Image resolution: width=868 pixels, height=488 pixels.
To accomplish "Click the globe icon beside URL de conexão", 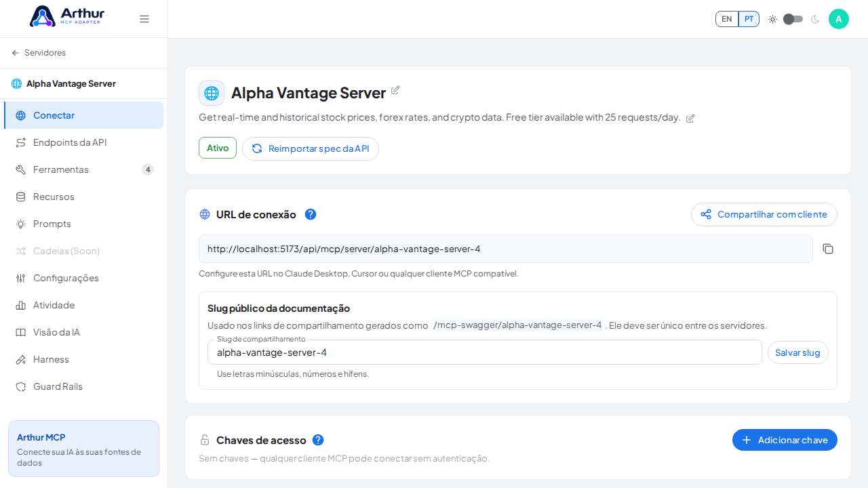I will [x=205, y=214].
